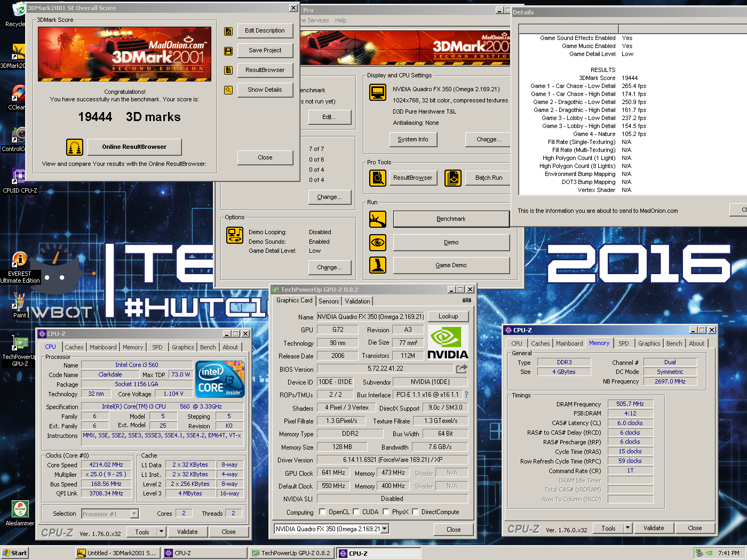Open the Sensors tab in GPU-Z
This screenshot has width=747, height=560.
point(329,301)
